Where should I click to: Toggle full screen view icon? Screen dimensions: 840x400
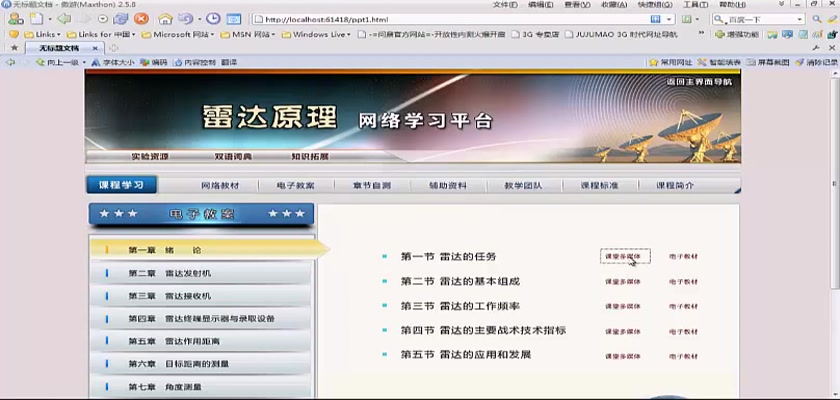click(x=234, y=19)
